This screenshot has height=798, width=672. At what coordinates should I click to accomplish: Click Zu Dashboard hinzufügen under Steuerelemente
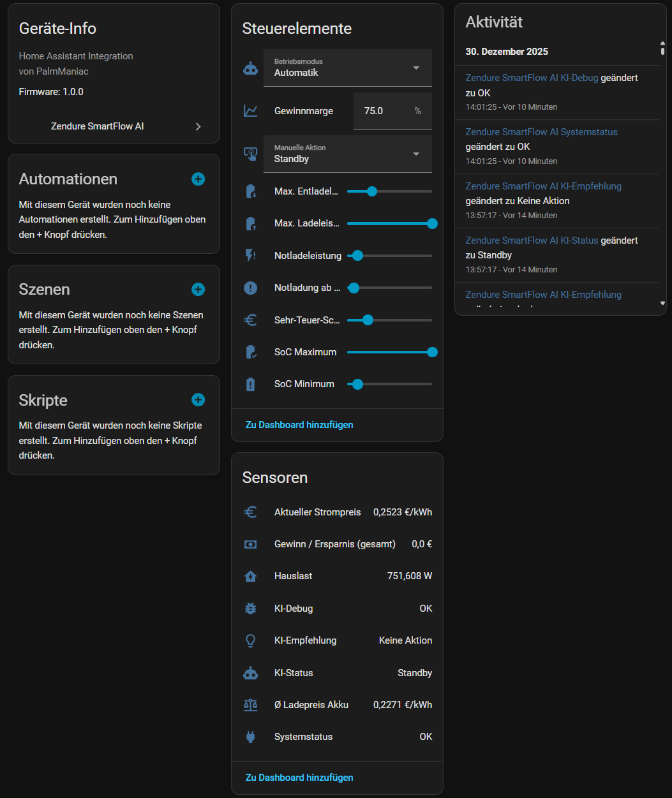click(299, 425)
